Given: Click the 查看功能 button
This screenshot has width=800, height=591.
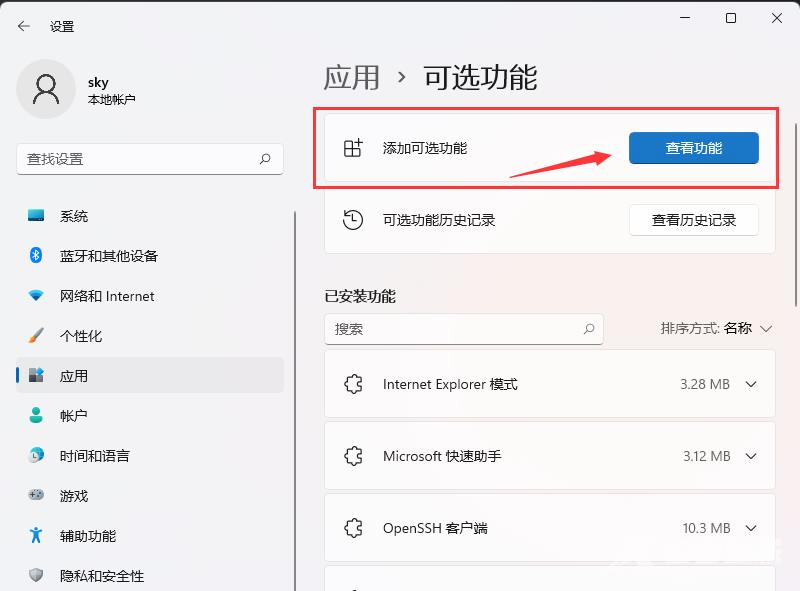Looking at the screenshot, I should [x=693, y=148].
